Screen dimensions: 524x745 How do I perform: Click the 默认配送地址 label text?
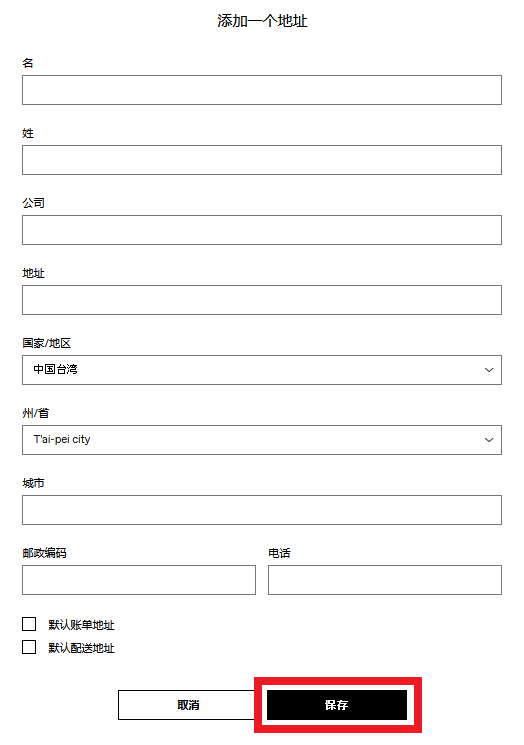pyautogui.click(x=81, y=648)
